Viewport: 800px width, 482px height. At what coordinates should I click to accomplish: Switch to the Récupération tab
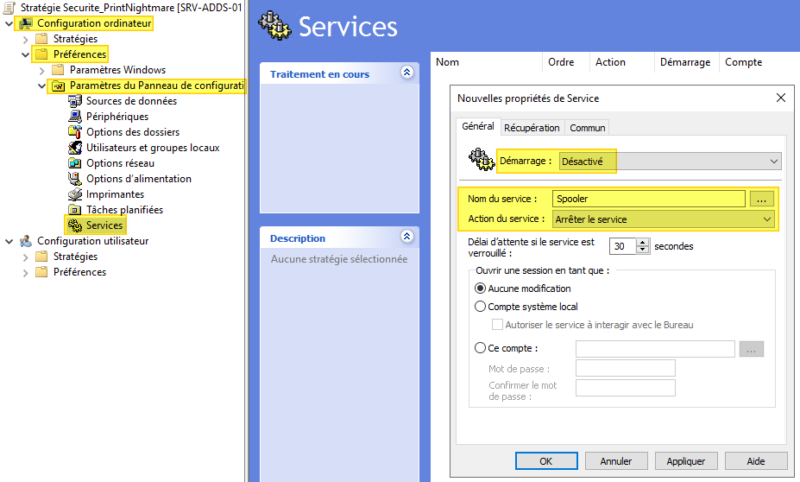532,128
